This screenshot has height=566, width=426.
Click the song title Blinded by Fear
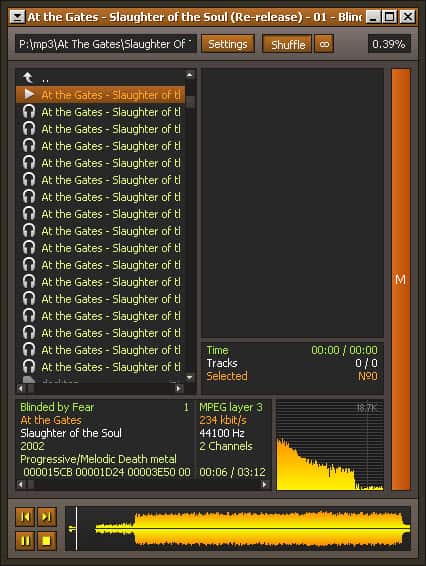tap(57, 407)
